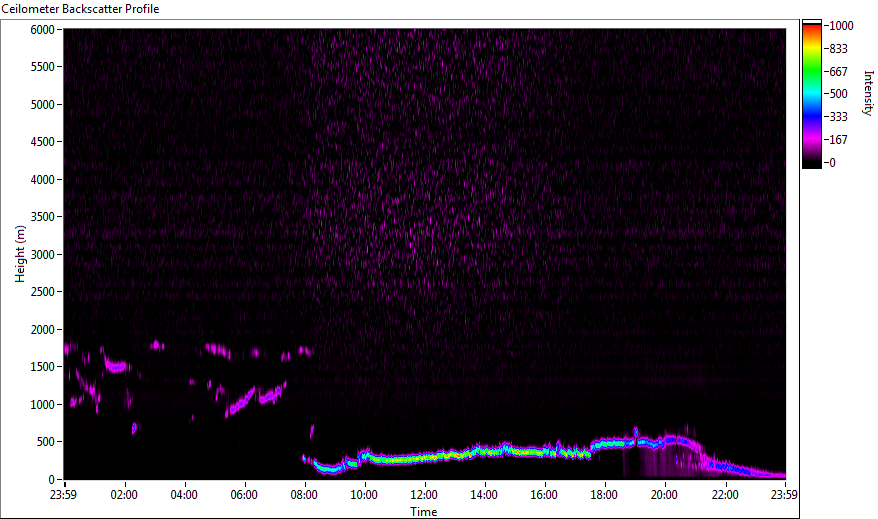Click the 22:00 time axis label

725,495
